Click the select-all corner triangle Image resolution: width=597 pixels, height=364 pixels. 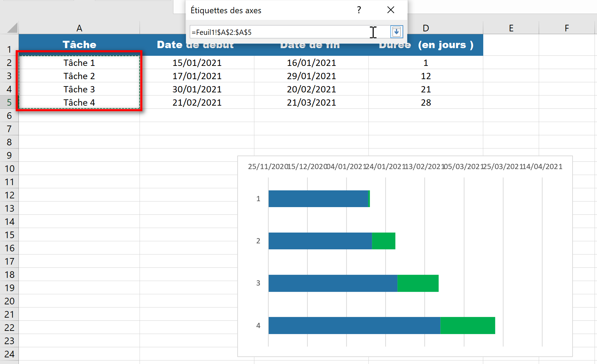[x=13, y=28]
